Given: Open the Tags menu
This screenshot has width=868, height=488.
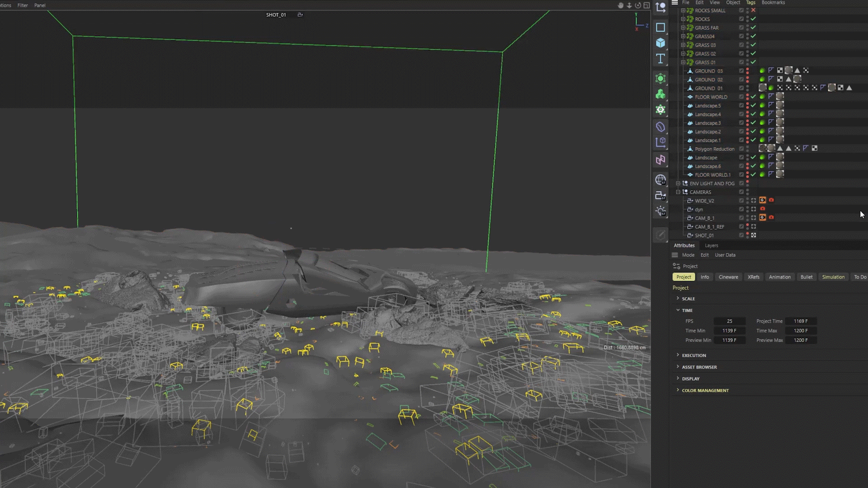Looking at the screenshot, I should (x=750, y=3).
